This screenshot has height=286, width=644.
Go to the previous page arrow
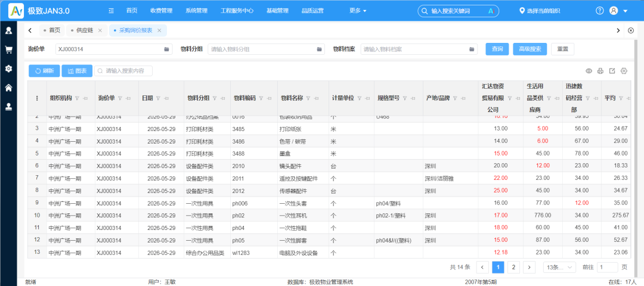[x=482, y=267]
